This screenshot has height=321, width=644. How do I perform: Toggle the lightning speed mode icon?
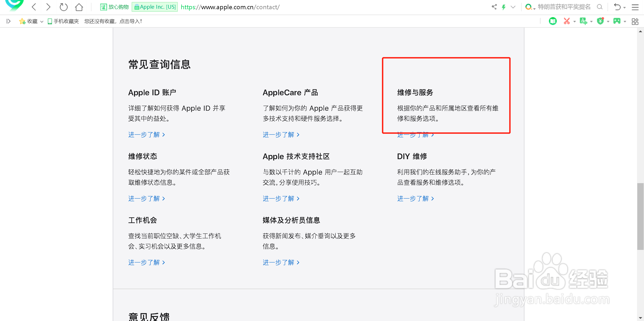pos(504,7)
